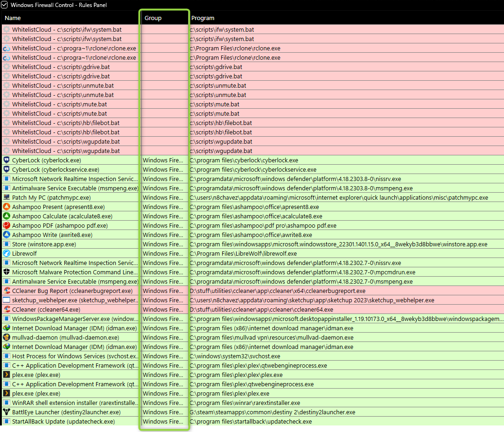Click the BattlEye Launcher destiny icon
The image size is (504, 432).
click(x=7, y=412)
